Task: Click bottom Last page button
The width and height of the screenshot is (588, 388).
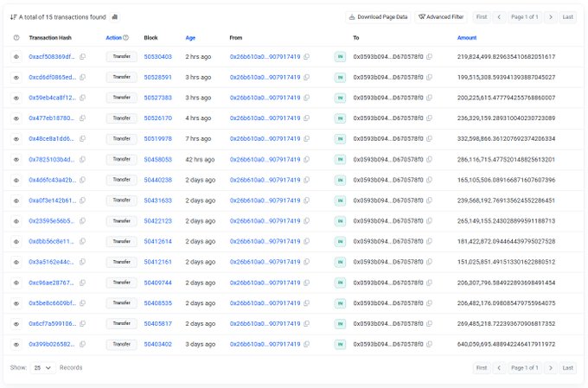Action: point(568,368)
